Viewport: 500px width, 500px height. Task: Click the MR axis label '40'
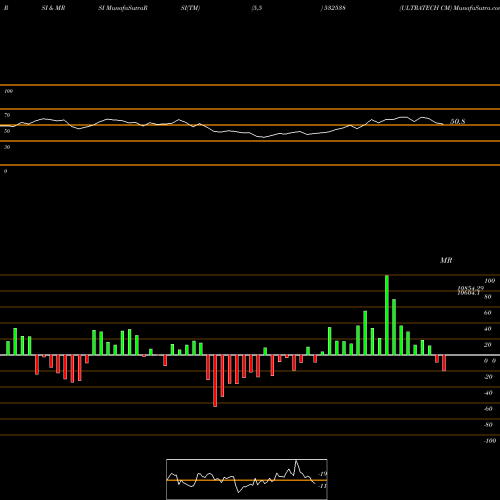[x=488, y=329]
